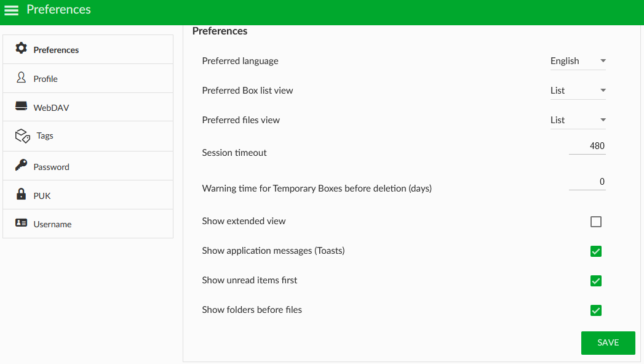Click the ID card icon for Username
This screenshot has width=644, height=364.
click(21, 223)
